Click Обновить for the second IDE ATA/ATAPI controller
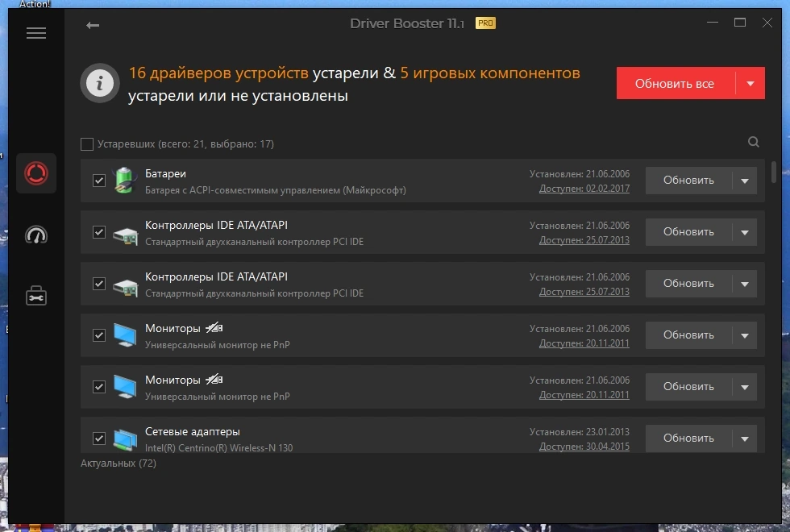790x532 pixels. tap(688, 284)
